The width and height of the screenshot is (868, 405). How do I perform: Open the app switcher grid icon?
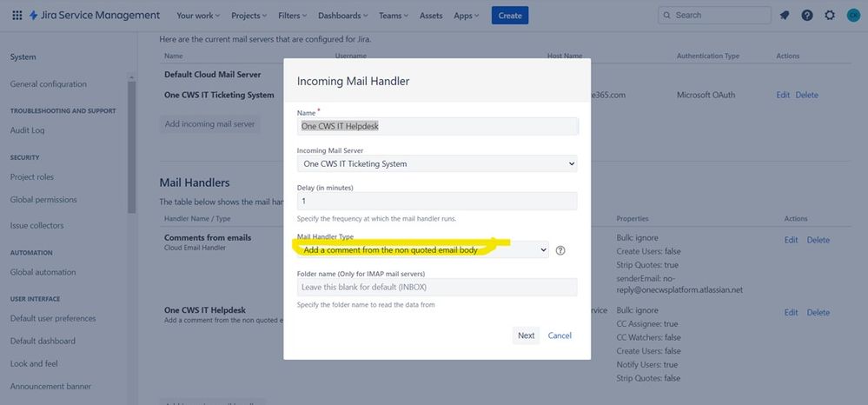(17, 16)
